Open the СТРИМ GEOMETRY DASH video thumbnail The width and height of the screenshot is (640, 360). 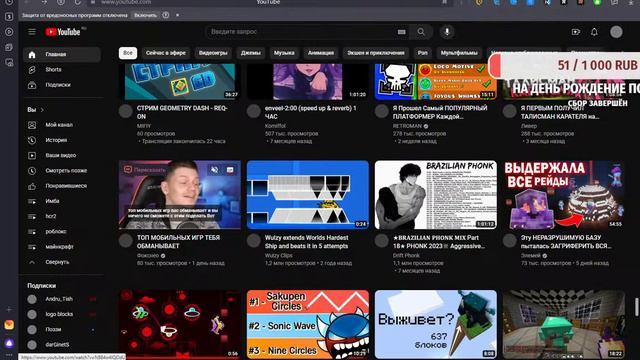180,81
